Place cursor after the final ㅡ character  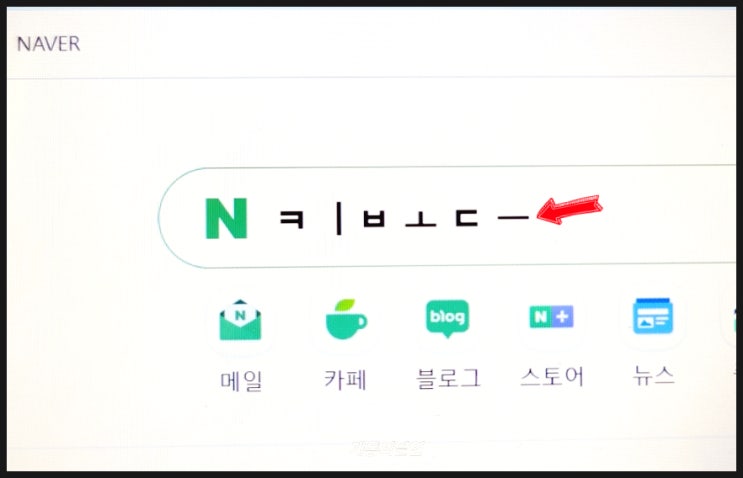[x=532, y=217]
